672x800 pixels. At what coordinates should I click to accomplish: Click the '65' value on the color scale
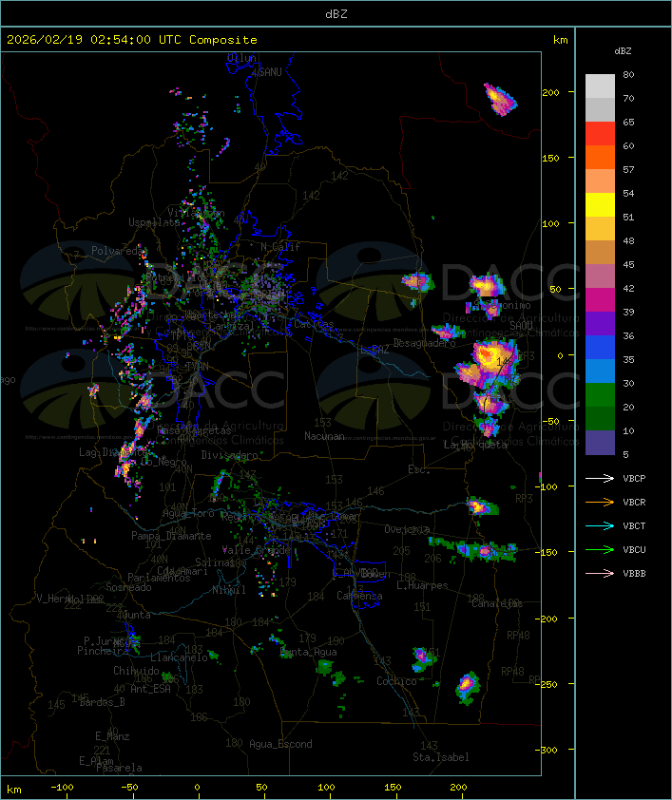pyautogui.click(x=628, y=122)
